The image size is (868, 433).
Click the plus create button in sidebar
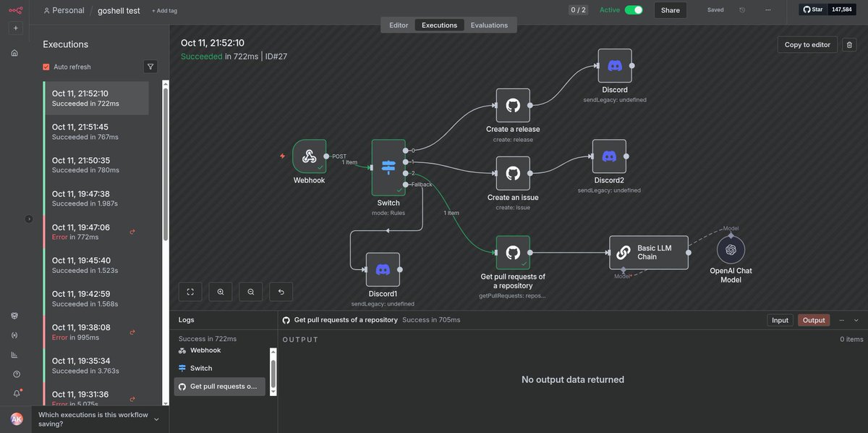point(15,28)
